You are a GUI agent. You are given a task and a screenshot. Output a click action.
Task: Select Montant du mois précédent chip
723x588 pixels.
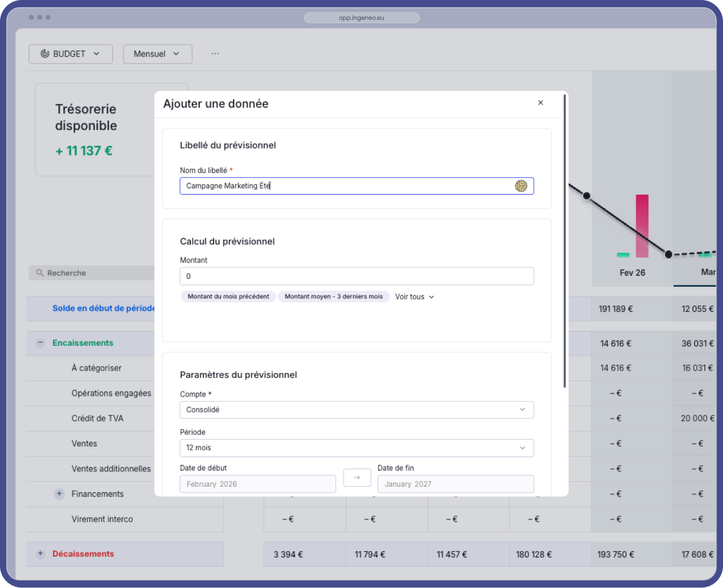click(228, 296)
